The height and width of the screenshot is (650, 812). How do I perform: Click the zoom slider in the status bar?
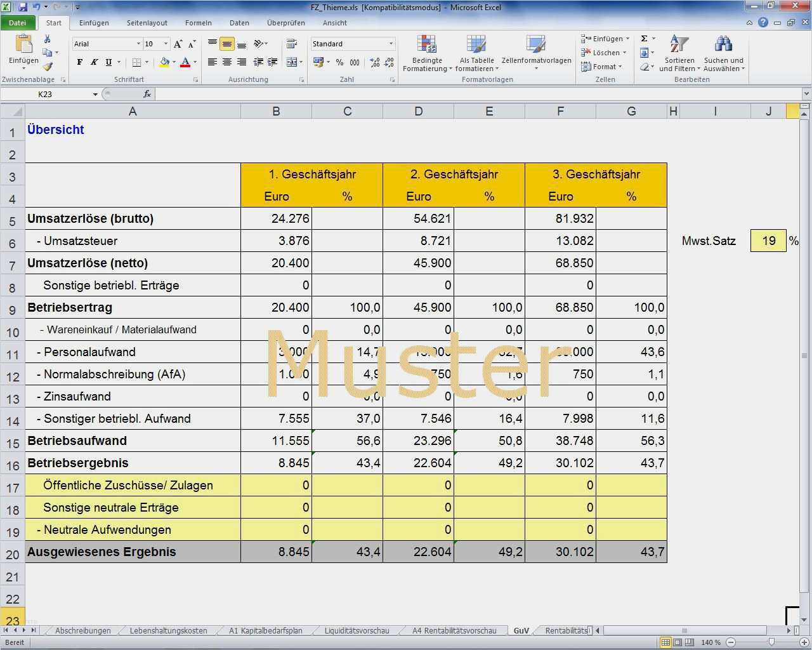[x=771, y=642]
